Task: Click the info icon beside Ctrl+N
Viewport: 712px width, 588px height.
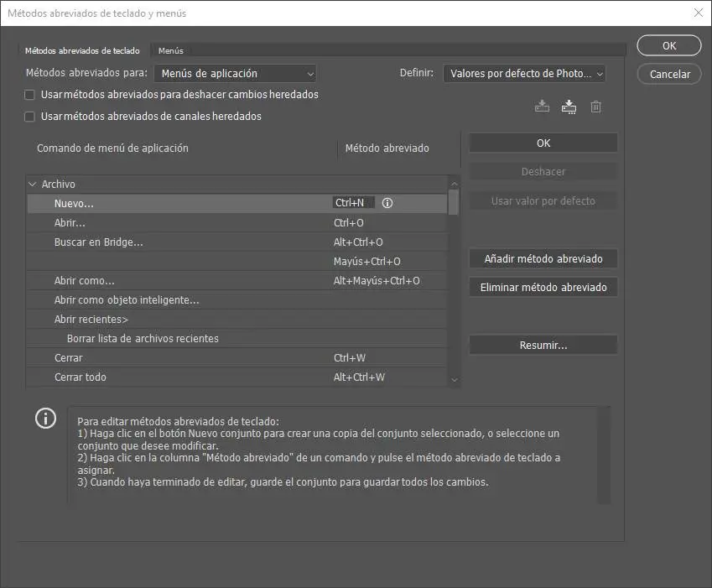Action: coord(387,203)
